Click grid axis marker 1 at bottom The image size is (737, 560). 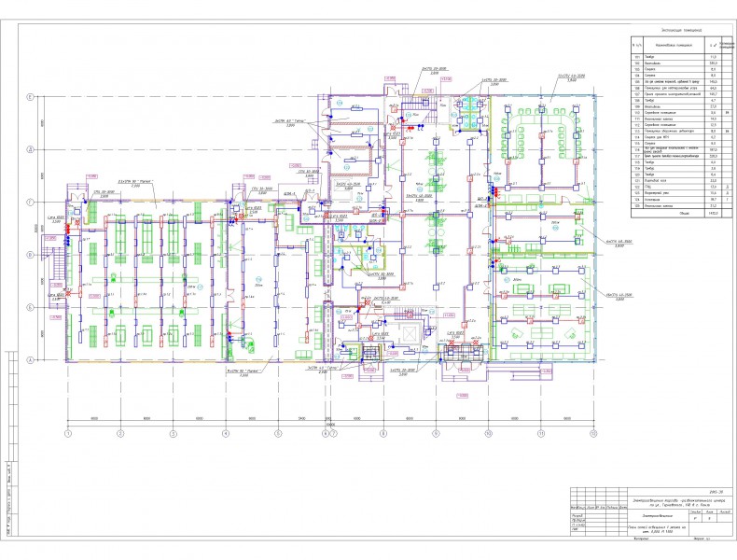coord(68,433)
